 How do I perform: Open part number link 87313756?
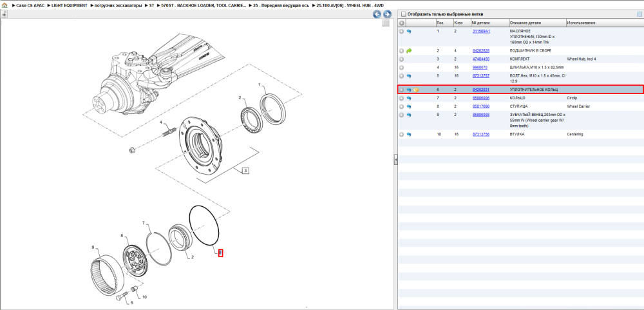click(480, 135)
